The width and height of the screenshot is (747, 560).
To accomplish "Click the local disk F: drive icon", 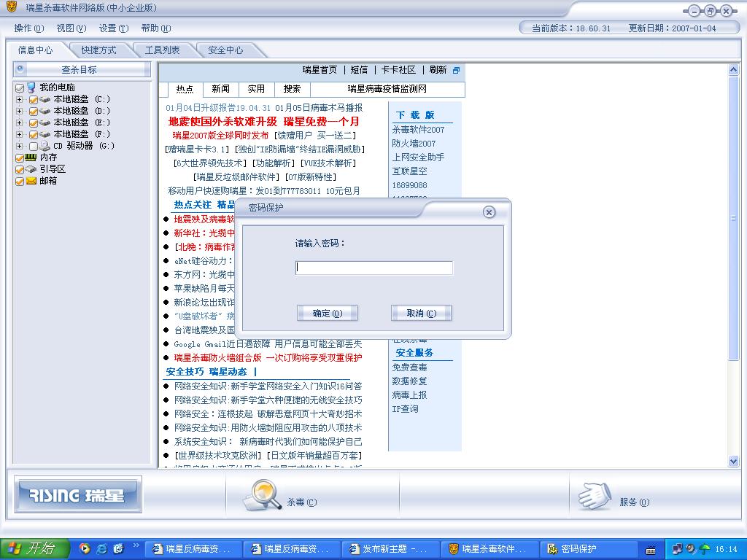I will 44,134.
